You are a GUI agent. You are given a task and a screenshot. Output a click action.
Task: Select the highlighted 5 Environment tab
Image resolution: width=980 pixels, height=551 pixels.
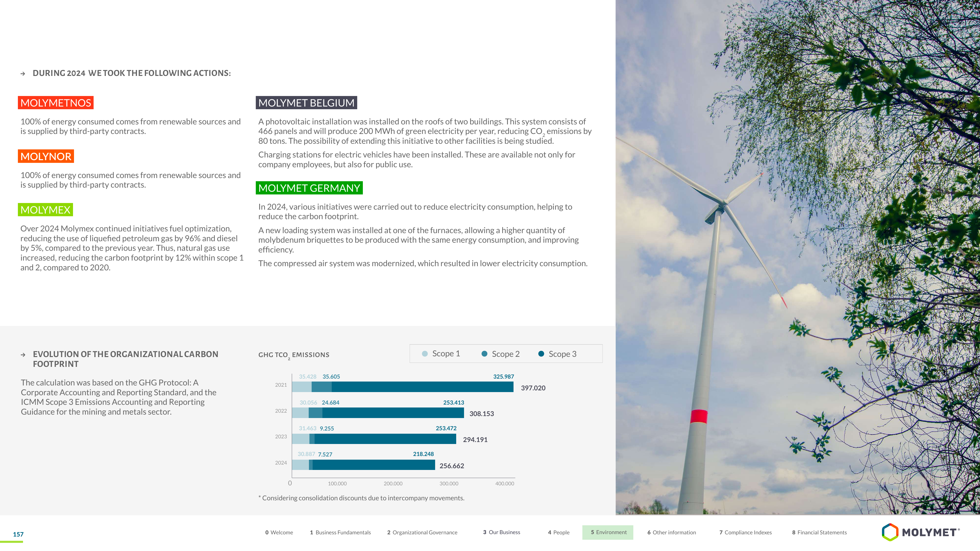coord(608,532)
